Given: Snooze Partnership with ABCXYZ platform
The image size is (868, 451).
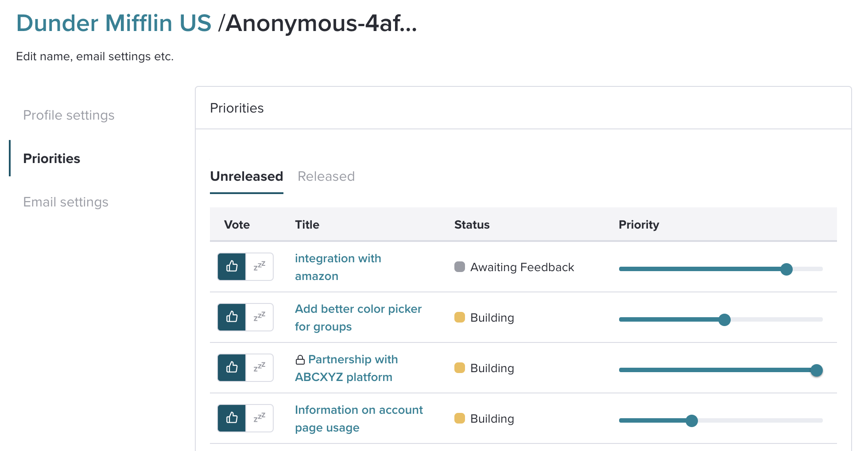Looking at the screenshot, I should tap(260, 368).
